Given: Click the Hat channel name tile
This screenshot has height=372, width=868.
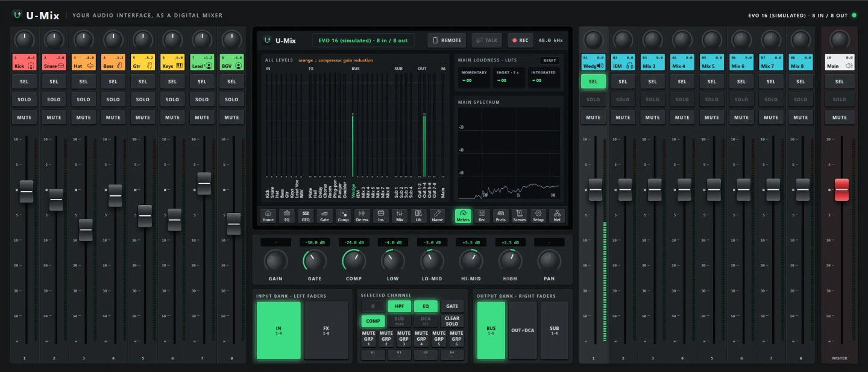Looking at the screenshot, I should 83,62.
